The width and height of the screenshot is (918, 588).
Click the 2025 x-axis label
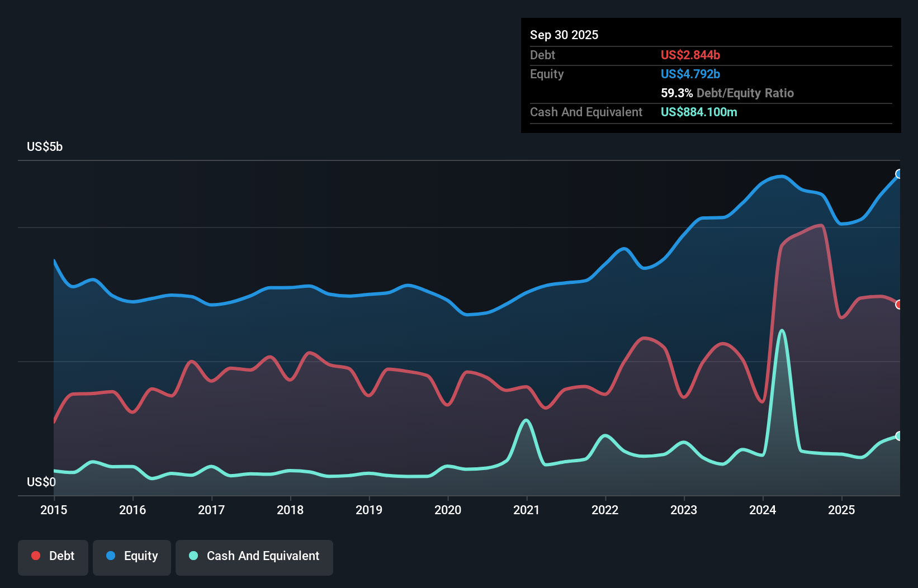[x=841, y=510]
